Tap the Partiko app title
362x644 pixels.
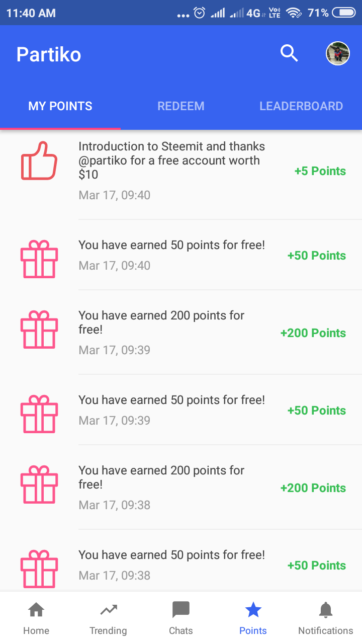(49, 54)
